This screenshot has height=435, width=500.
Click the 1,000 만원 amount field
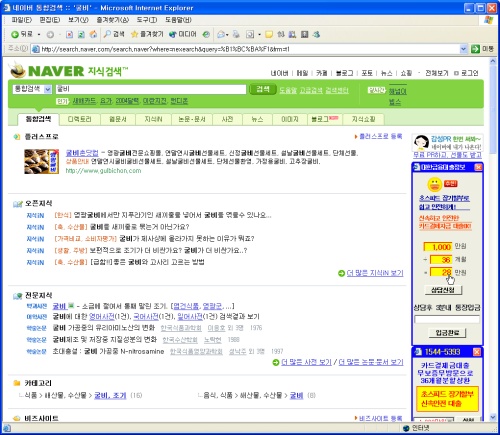(x=438, y=247)
